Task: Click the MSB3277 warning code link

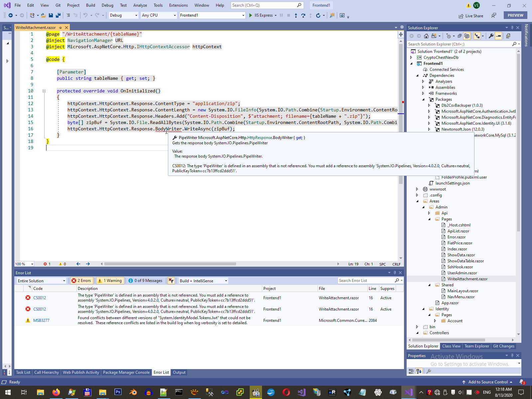Action: [41, 321]
